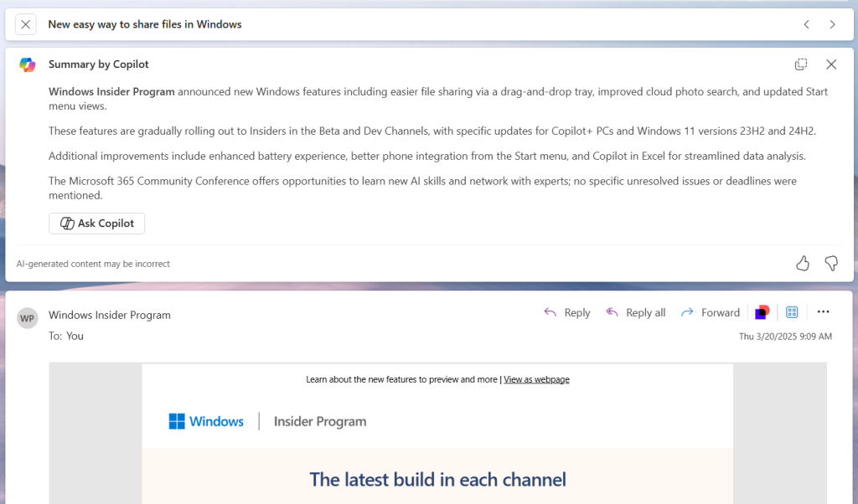Forward the Windows Insider Program email
Image resolution: width=858 pixels, height=504 pixels.
click(711, 311)
